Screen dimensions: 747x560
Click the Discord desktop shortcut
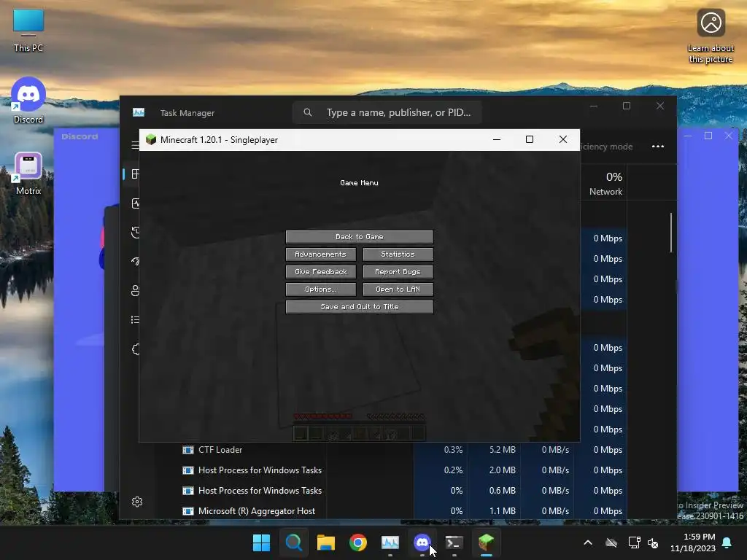click(28, 101)
